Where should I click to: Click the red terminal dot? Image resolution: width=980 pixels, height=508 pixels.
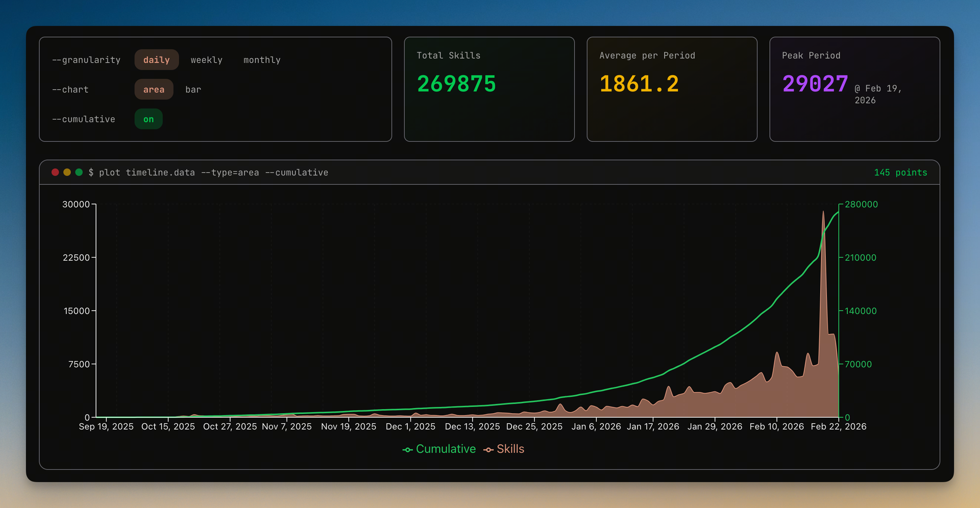pyautogui.click(x=55, y=172)
